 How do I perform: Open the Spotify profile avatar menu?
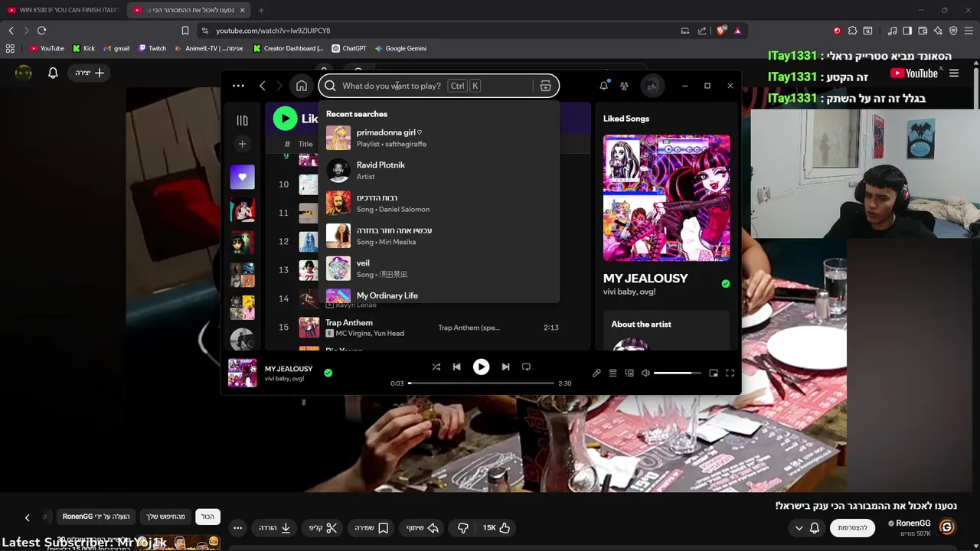point(652,86)
